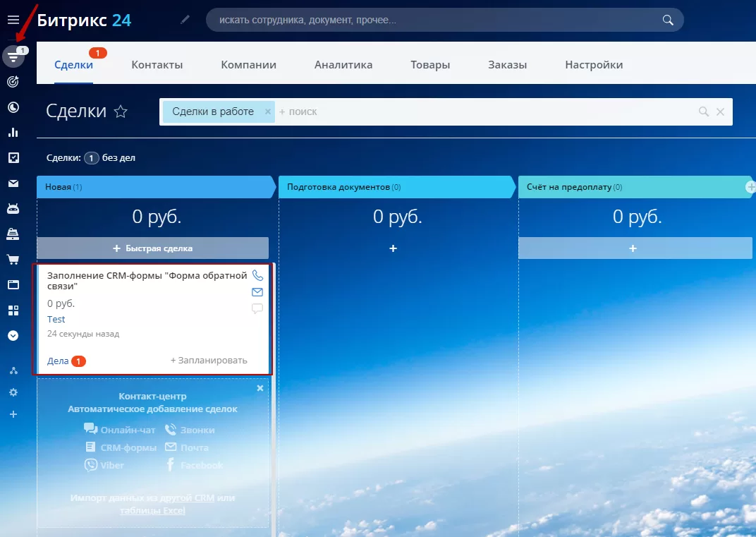Open the mail envelope sidebar icon
Image resolution: width=756 pixels, height=537 pixels.
tap(13, 183)
